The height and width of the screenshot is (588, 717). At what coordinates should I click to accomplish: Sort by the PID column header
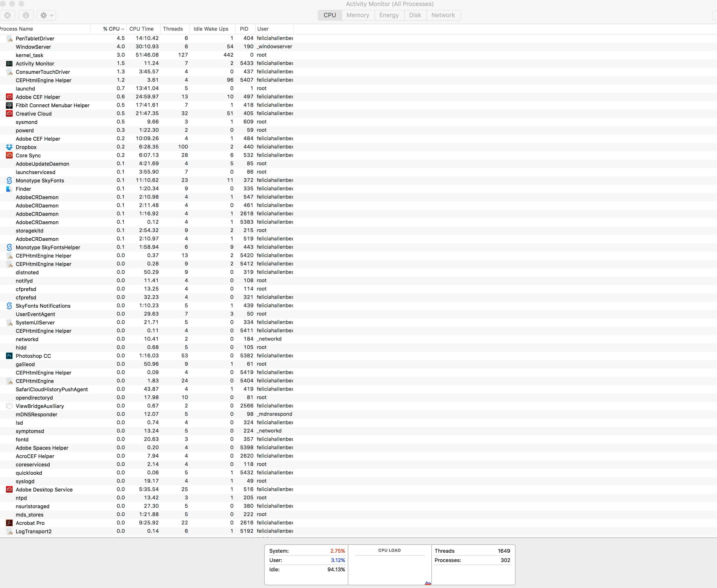point(244,29)
